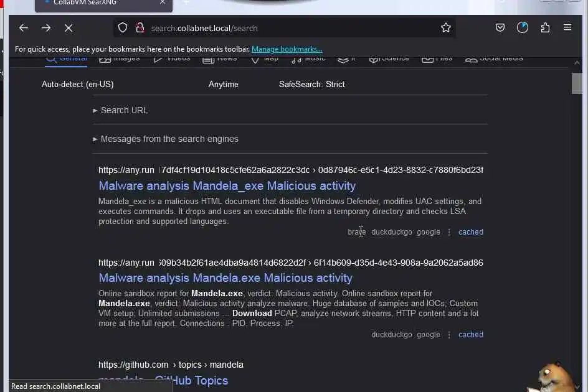The height and width of the screenshot is (392, 588).
Task: Open the Firefox account circle icon
Action: point(523,28)
